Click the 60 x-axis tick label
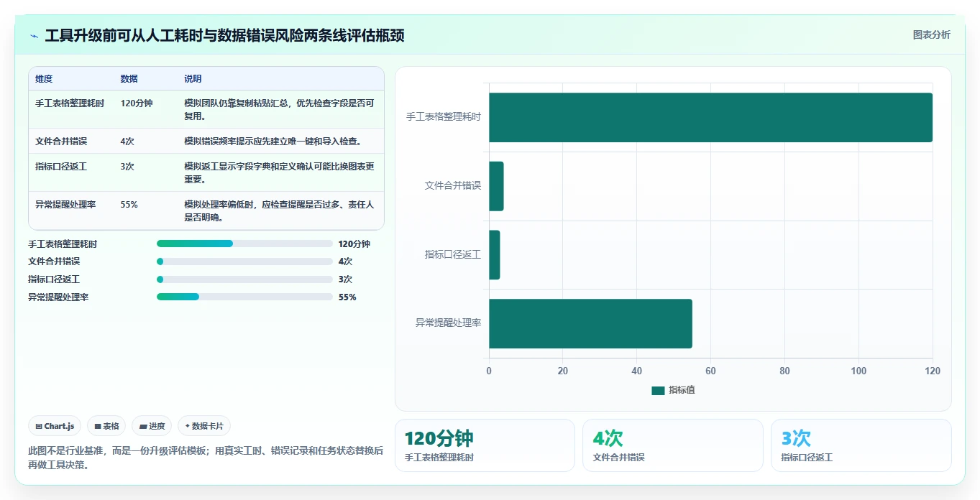The width and height of the screenshot is (980, 500). (710, 371)
